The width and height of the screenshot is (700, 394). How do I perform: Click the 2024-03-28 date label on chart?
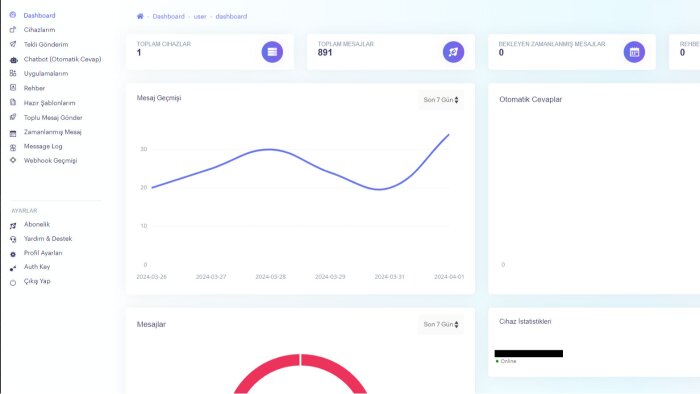point(271,277)
